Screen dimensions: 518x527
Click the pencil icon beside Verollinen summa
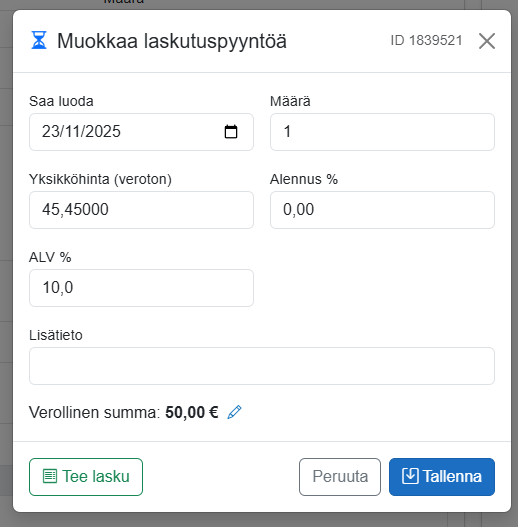pyautogui.click(x=234, y=412)
